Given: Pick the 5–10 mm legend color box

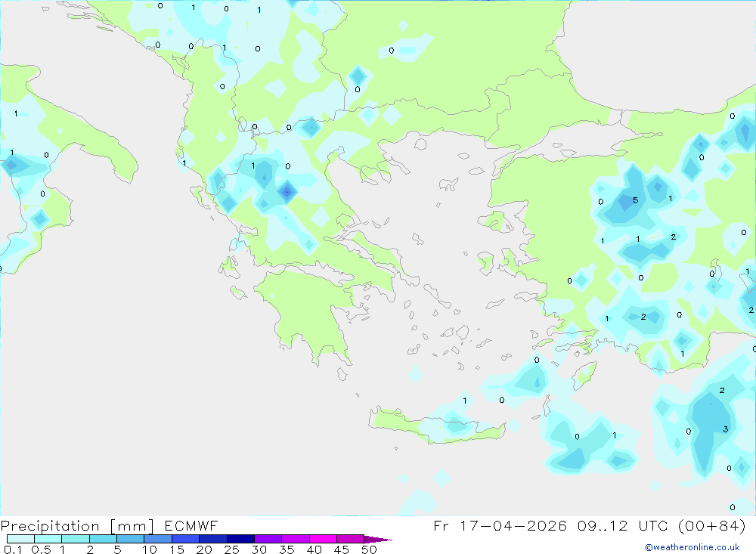Looking at the screenshot, I should tap(130, 539).
